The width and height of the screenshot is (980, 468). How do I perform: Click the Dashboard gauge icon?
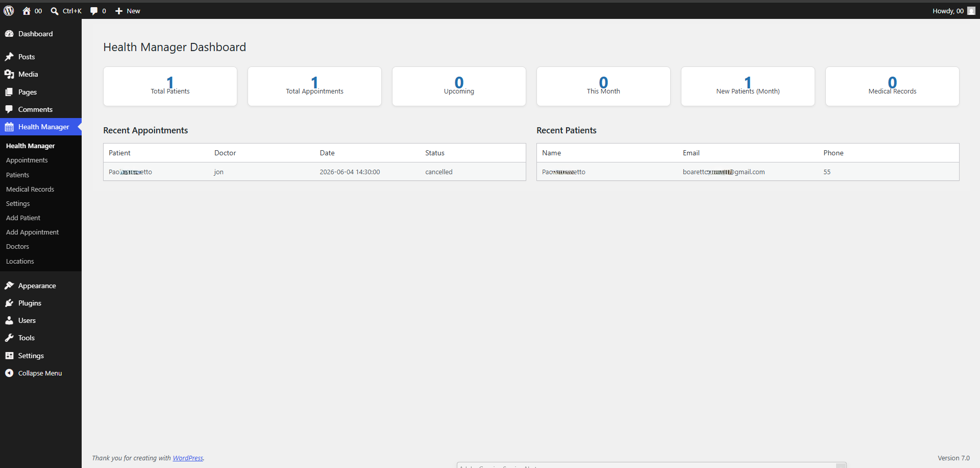pyautogui.click(x=9, y=34)
